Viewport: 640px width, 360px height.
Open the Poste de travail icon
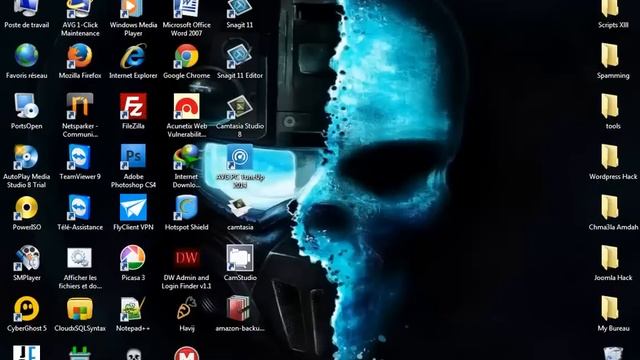27,9
